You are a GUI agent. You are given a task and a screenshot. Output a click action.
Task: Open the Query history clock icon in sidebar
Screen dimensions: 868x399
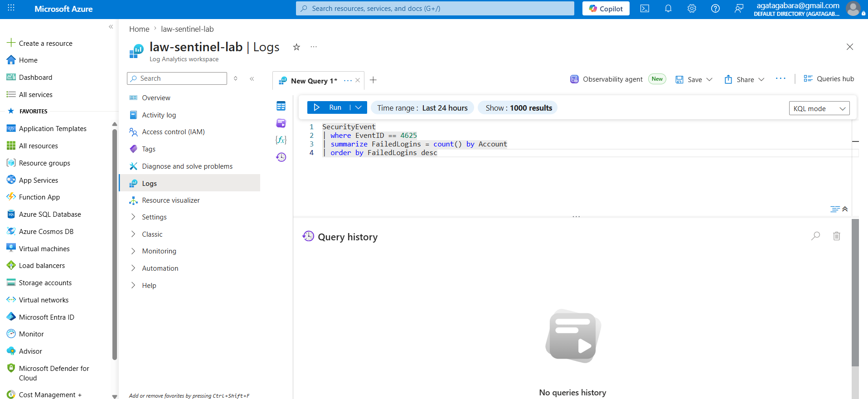281,157
